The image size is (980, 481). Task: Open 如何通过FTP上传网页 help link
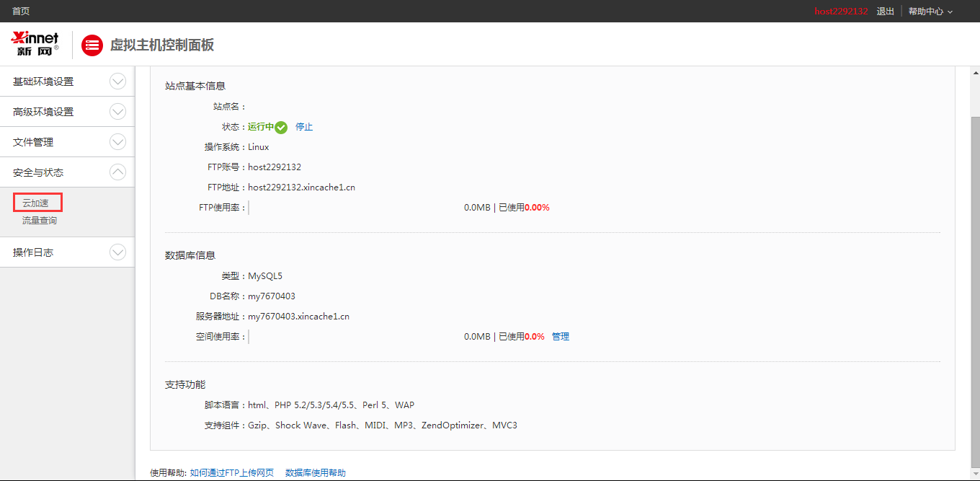point(231,473)
